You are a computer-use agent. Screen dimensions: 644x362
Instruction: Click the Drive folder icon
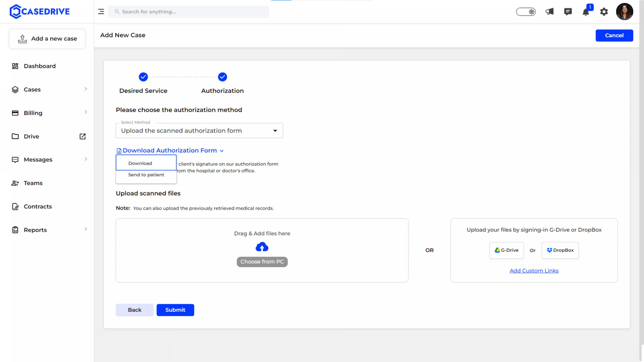tap(15, 136)
